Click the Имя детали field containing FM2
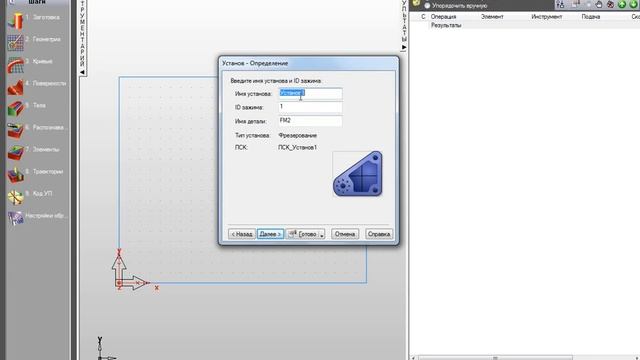640x360 pixels. click(310, 121)
